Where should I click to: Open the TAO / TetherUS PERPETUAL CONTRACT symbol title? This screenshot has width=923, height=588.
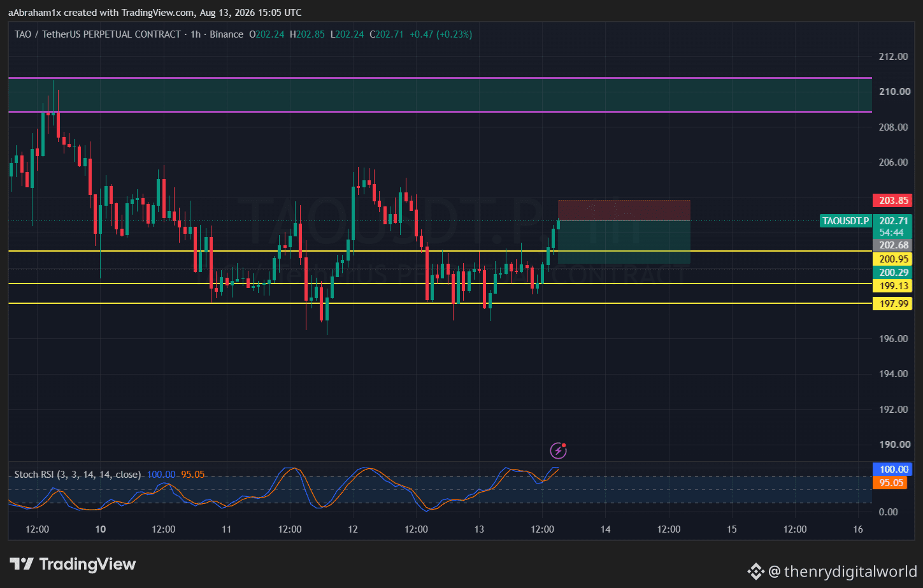pos(97,34)
